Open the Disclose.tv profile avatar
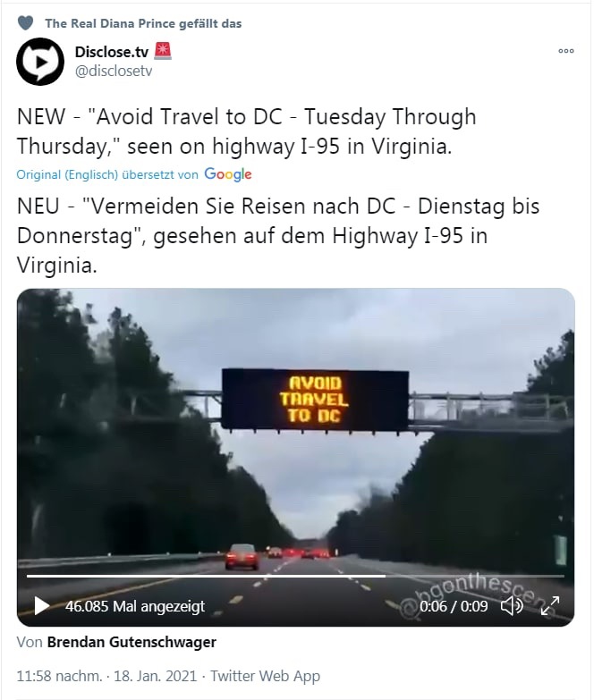594x700 pixels. coord(40,61)
